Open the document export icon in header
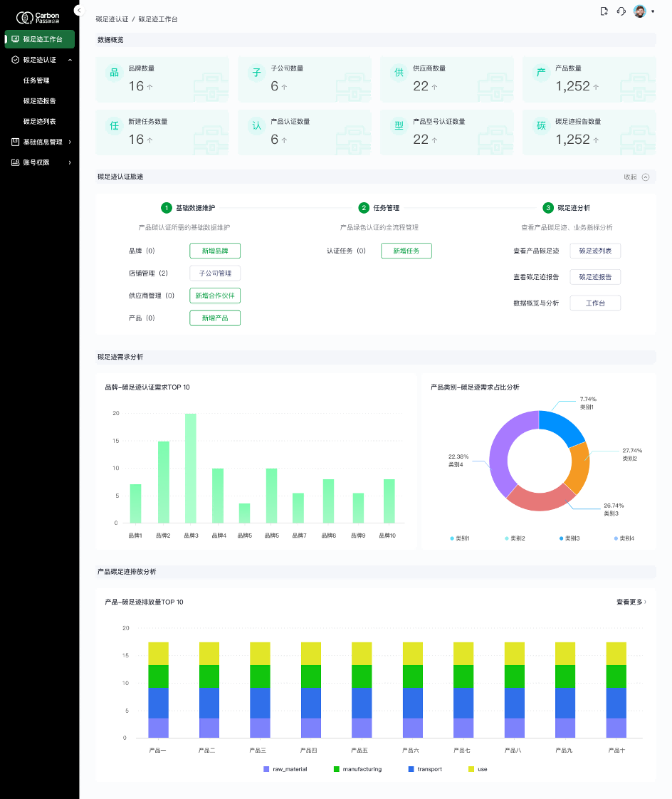Screen dimensions: 672x799 pos(604,11)
